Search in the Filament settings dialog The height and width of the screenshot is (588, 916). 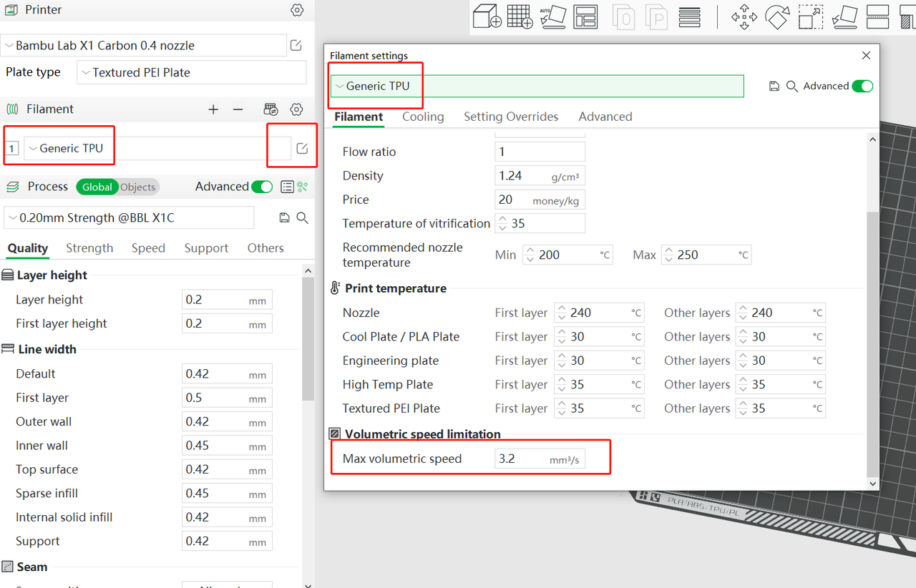(x=792, y=86)
